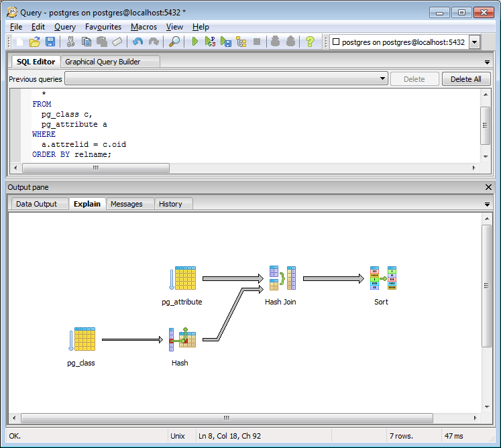The image size is (501, 448).
Task: Expand the database connection dropdown
Action: [x=474, y=42]
